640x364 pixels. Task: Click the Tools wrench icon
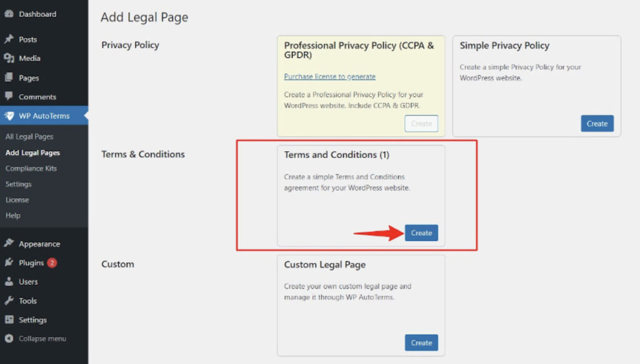click(9, 300)
